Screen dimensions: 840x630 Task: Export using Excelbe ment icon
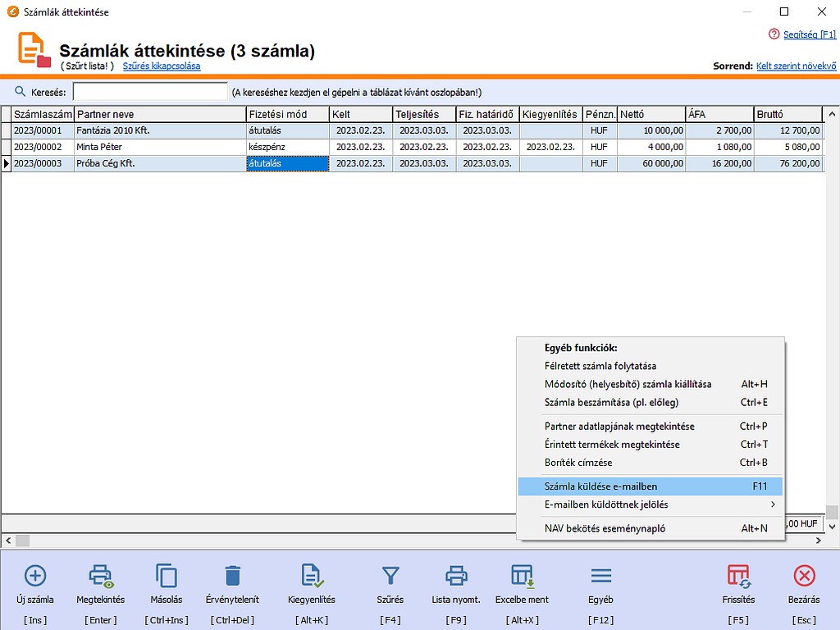pyautogui.click(x=522, y=575)
